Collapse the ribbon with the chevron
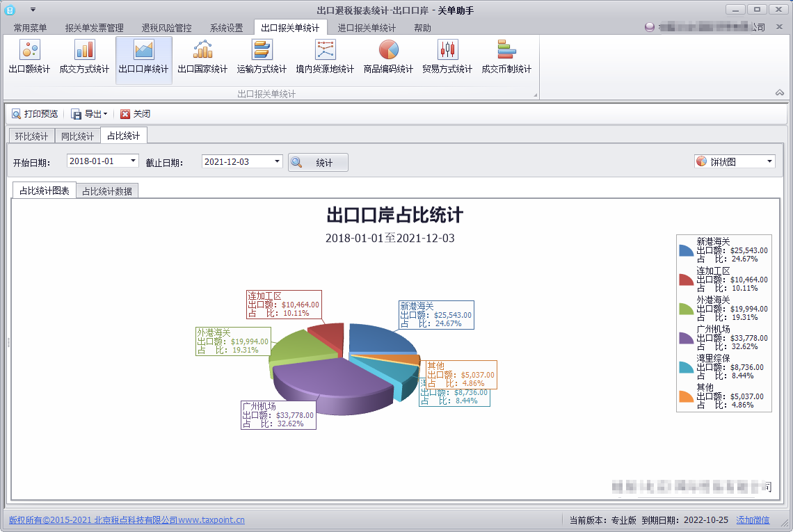 pyautogui.click(x=779, y=92)
